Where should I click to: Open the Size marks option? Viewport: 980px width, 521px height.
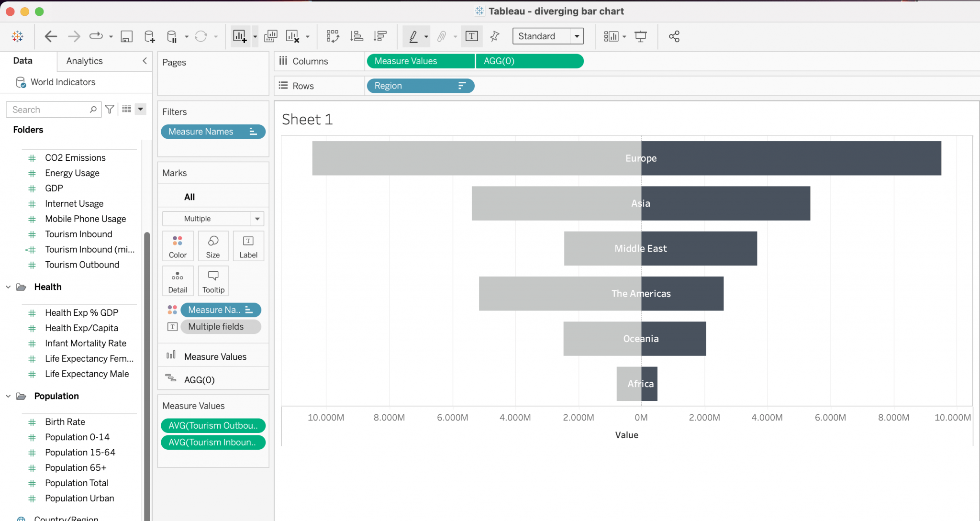213,245
